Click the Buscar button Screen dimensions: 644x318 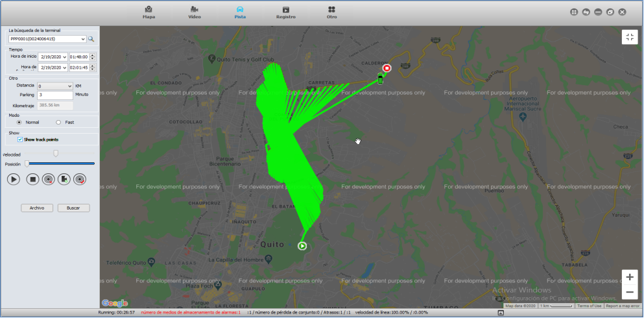73,208
